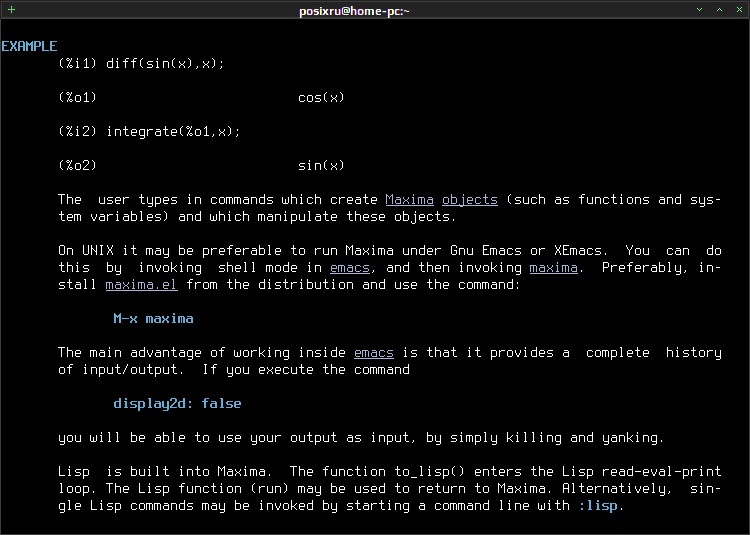Open the emacs link after 'working inside'
The width and height of the screenshot is (750, 535).
[374, 352]
